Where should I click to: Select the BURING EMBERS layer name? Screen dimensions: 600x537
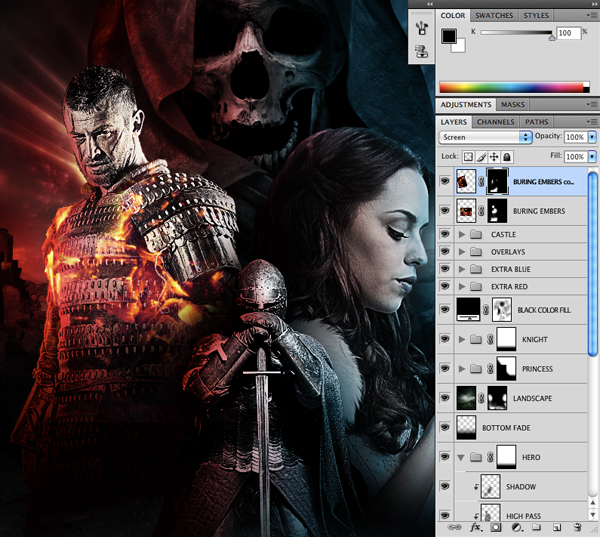540,211
